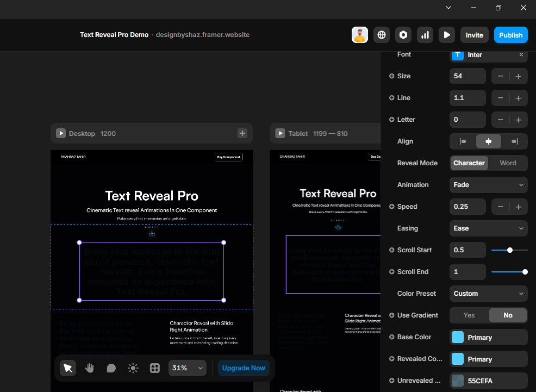The width and height of the screenshot is (536, 392).
Task: Decrease Line height with minus stepper
Action: pos(501,98)
